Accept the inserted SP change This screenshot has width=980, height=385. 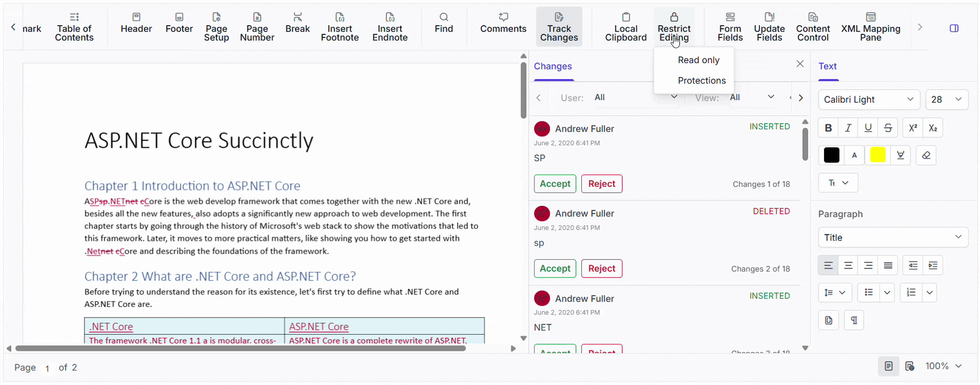pyautogui.click(x=555, y=183)
